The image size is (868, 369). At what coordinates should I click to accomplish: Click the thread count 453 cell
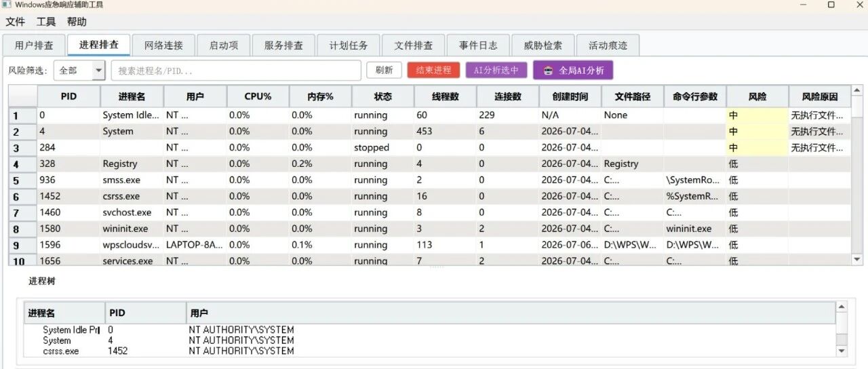pos(445,131)
